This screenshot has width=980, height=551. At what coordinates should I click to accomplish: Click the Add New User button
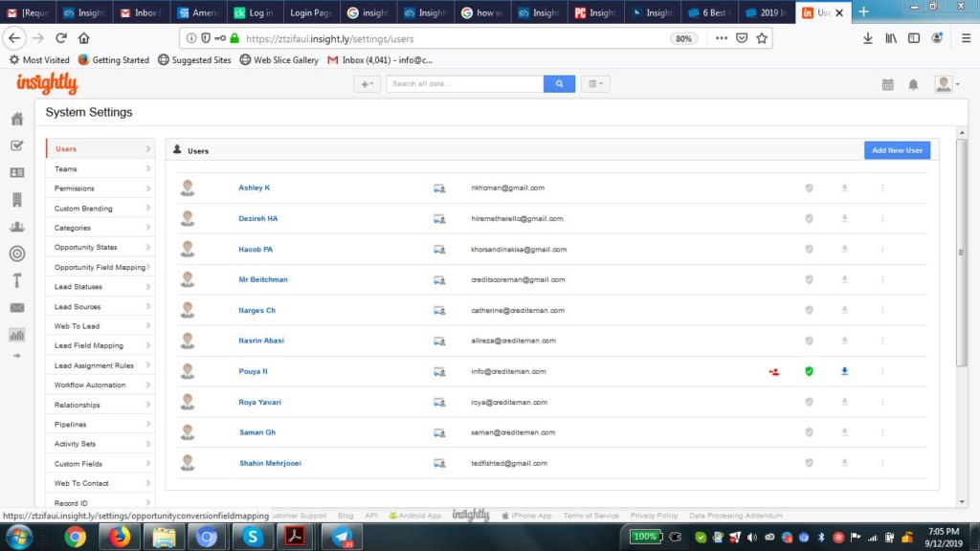(897, 150)
